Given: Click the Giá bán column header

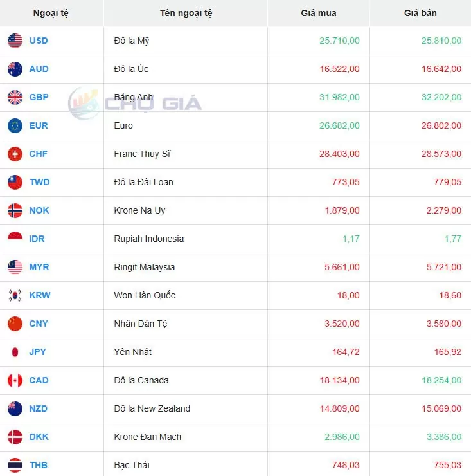Looking at the screenshot, I should point(420,13).
